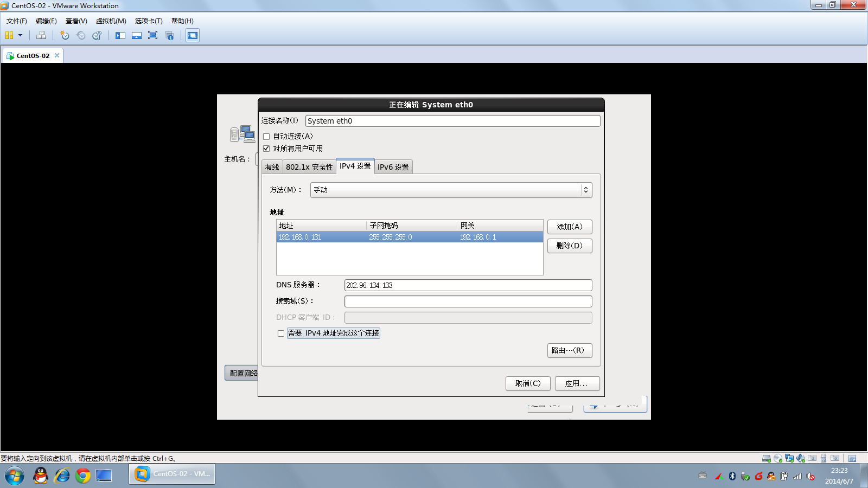The image size is (868, 488).
Task: Open the Windows Start button
Action: pyautogui.click(x=15, y=476)
